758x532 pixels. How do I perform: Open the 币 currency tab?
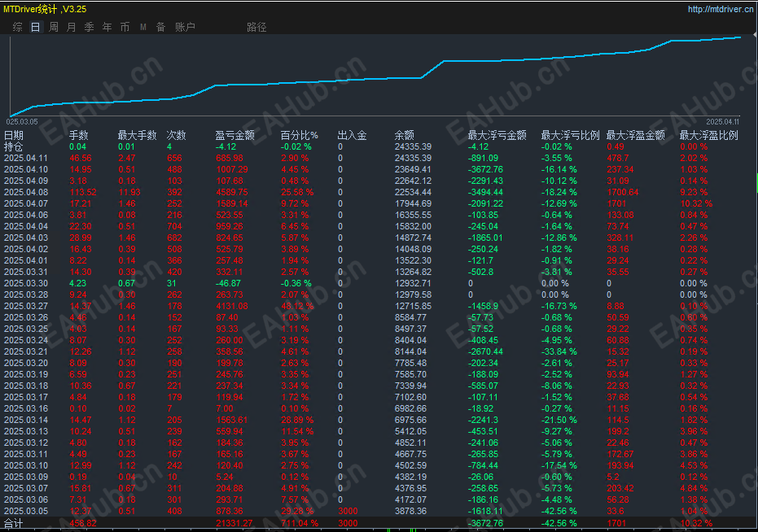tap(125, 27)
